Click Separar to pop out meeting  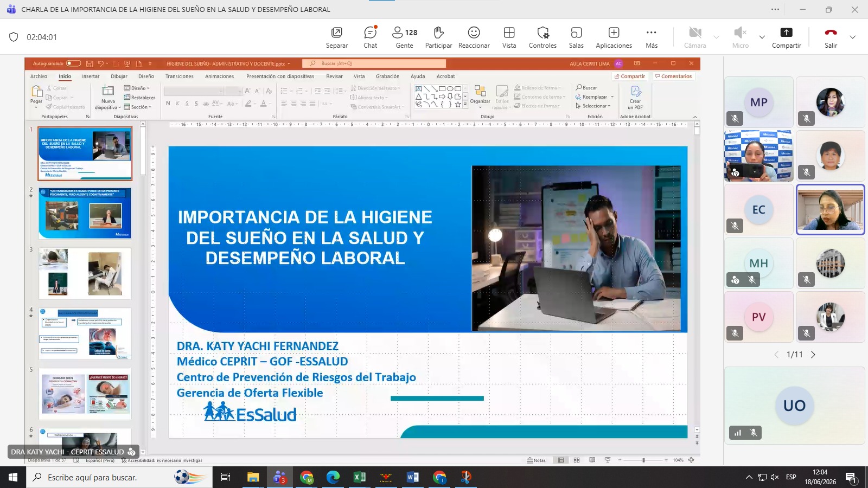337,37
